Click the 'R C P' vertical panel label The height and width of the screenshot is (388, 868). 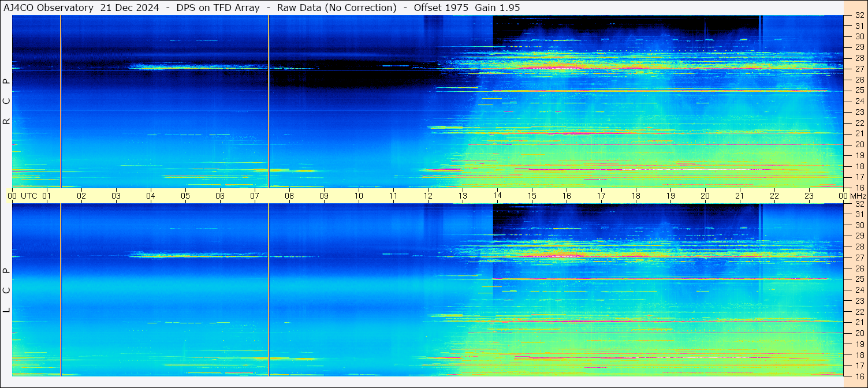coord(7,102)
